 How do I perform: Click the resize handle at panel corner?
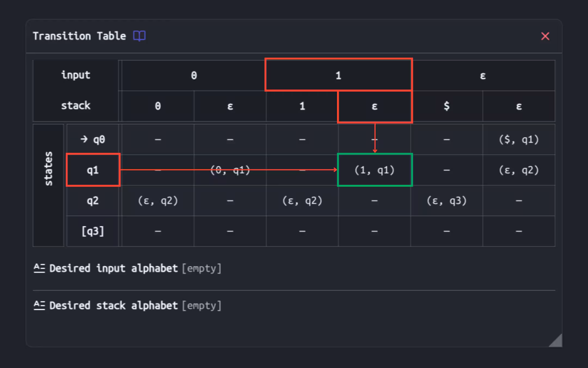[x=555, y=340]
